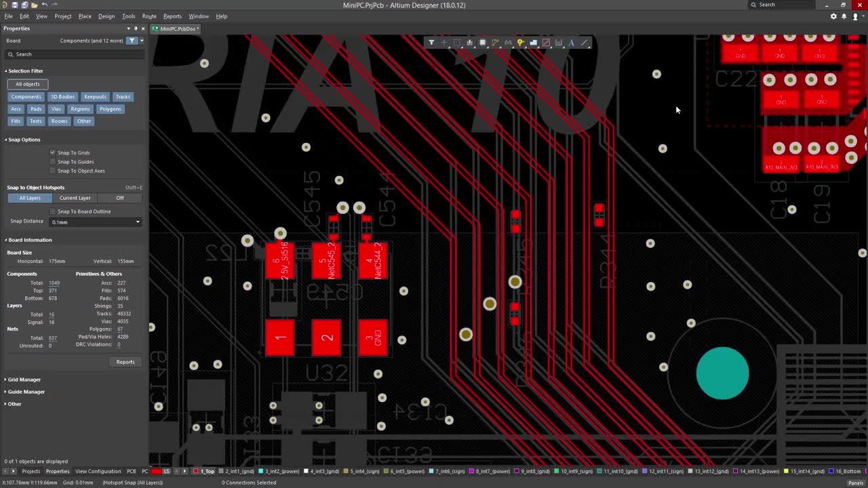Select the interactive routing tool icon

pyautogui.click(x=495, y=43)
